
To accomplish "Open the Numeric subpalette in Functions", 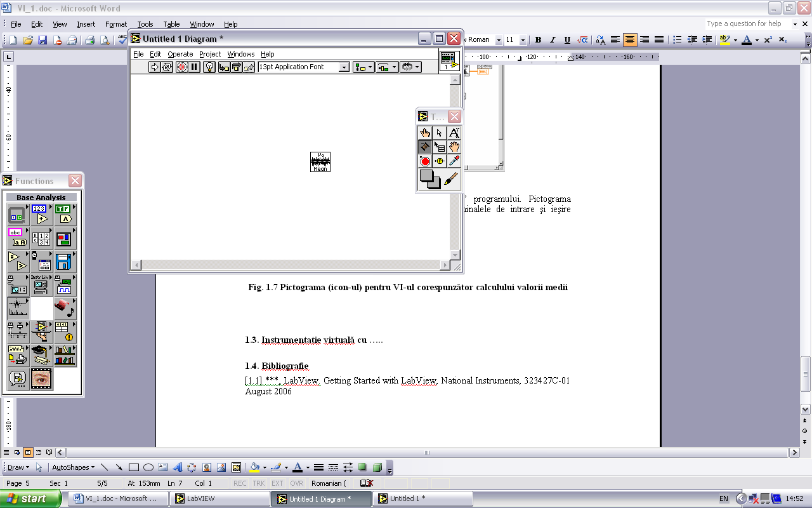I will coord(41,215).
